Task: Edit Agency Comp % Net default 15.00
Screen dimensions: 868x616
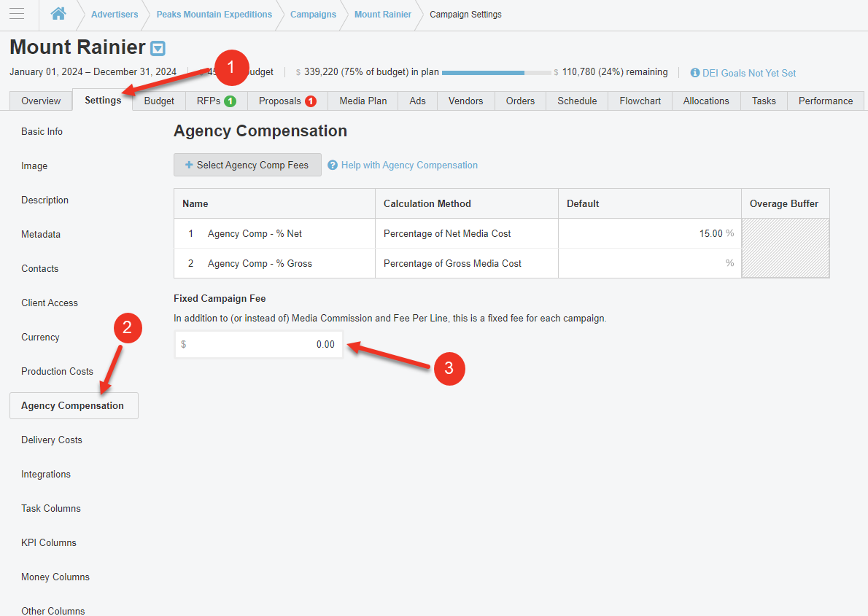Action: 649,233
